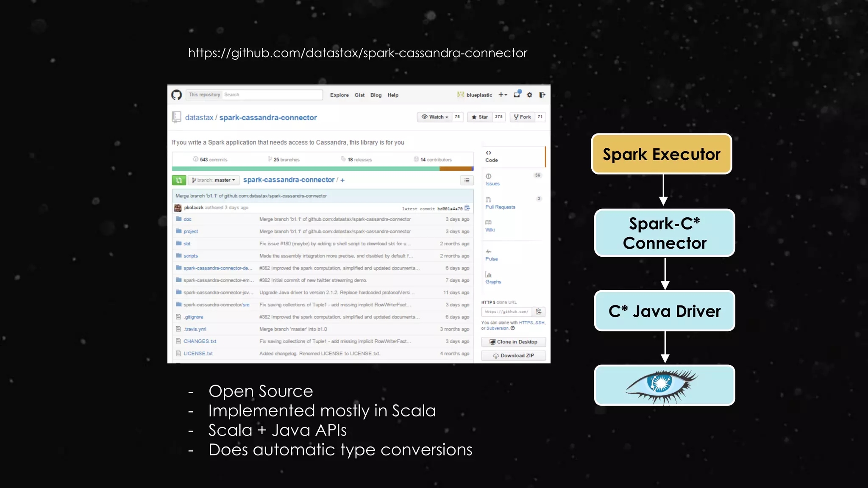Open Blog in the header
The image size is (868, 488).
[x=376, y=95]
